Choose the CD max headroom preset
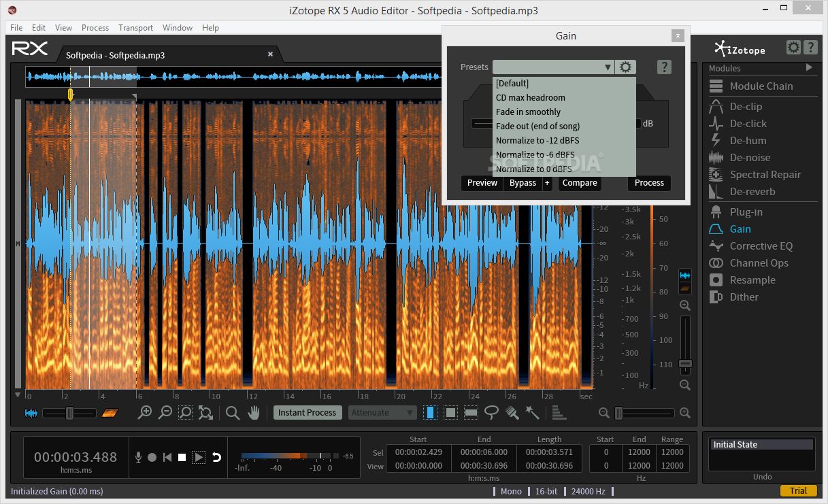 (564, 97)
